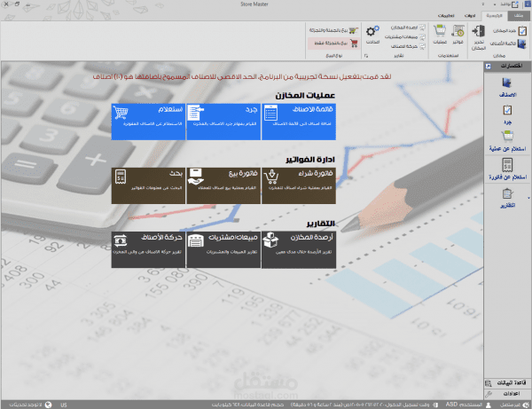Open التقارير shortcut in sidebar
Screen dimensions: 532x409
click(x=507, y=198)
